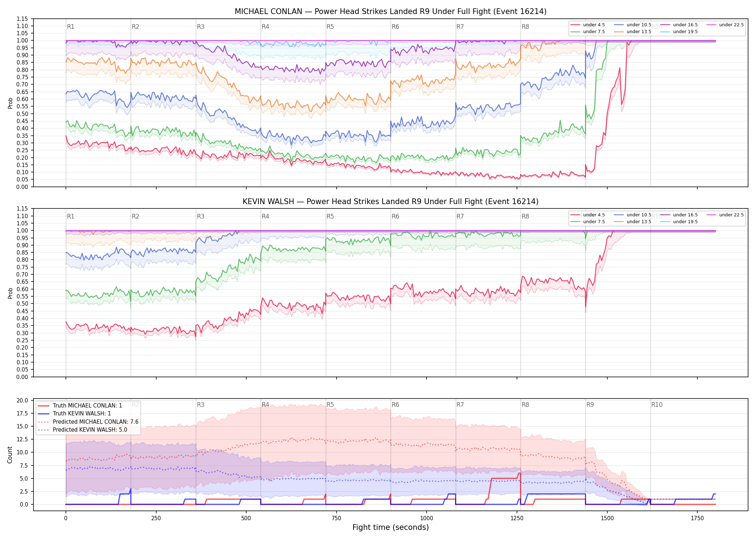
Task: Click R6 label in the Count chart
Action: pos(395,405)
